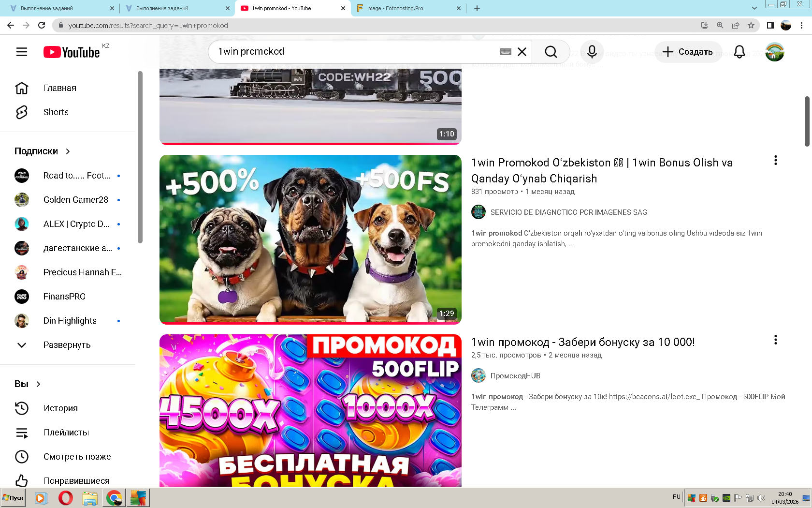Viewport: 812px width, 508px height.
Task: Open browser side panel
Action: (x=770, y=25)
